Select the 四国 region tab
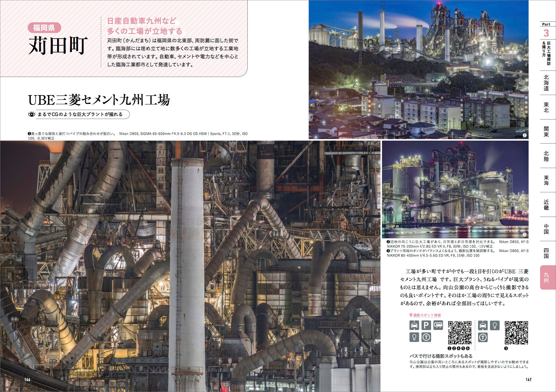The width and height of the screenshot is (556, 392). point(546,253)
